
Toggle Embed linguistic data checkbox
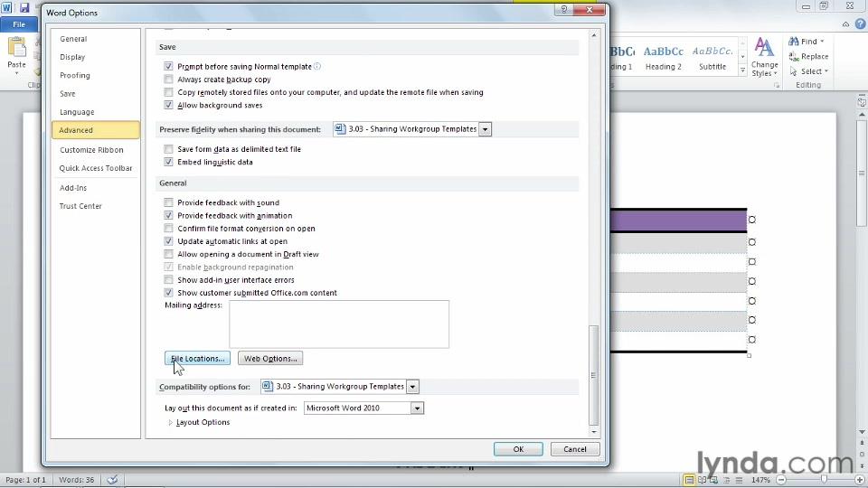(x=168, y=162)
